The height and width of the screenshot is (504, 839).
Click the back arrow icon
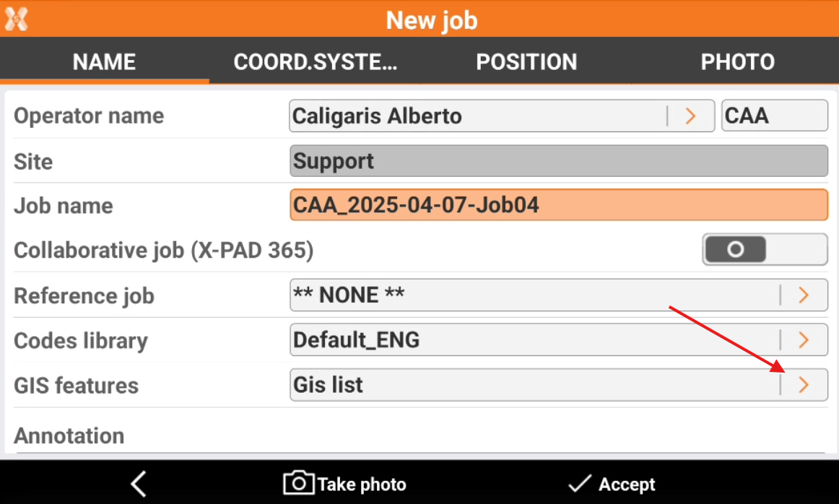pyautogui.click(x=139, y=484)
